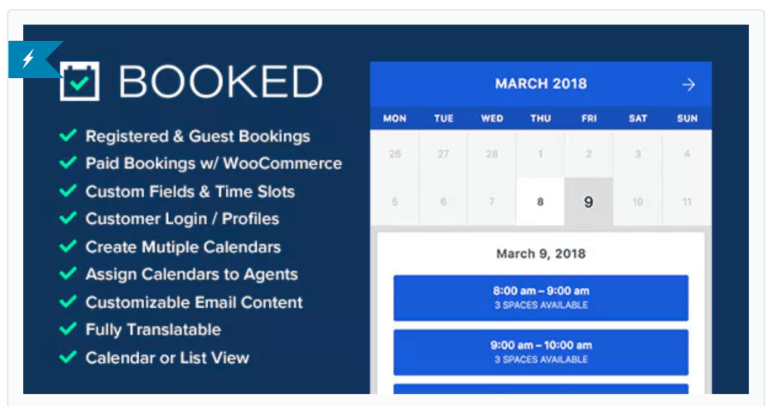Go to next month with arrow icon
Screen dimensions: 770x406
tap(688, 84)
